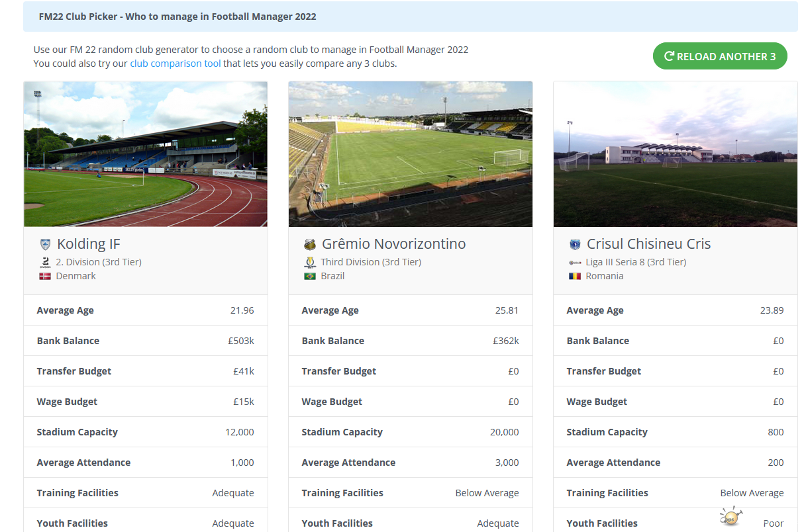This screenshot has width=806, height=532.
Task: Select Kolding IF Training Facilities 'Adequate' value
Action: (x=233, y=493)
